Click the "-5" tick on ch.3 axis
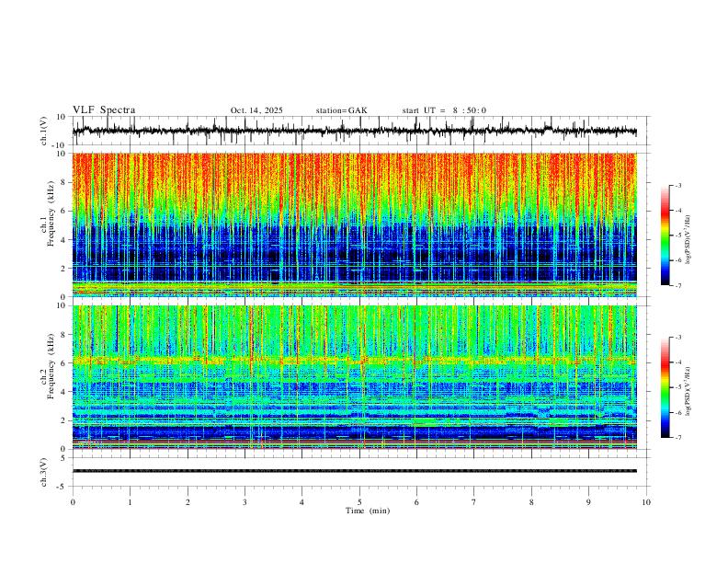 (x=63, y=487)
